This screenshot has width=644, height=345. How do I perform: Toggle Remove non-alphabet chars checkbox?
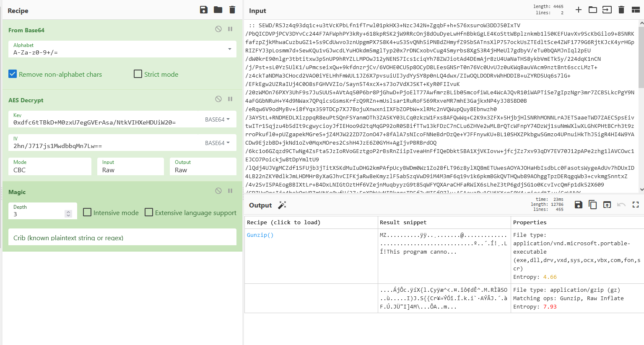(x=13, y=74)
